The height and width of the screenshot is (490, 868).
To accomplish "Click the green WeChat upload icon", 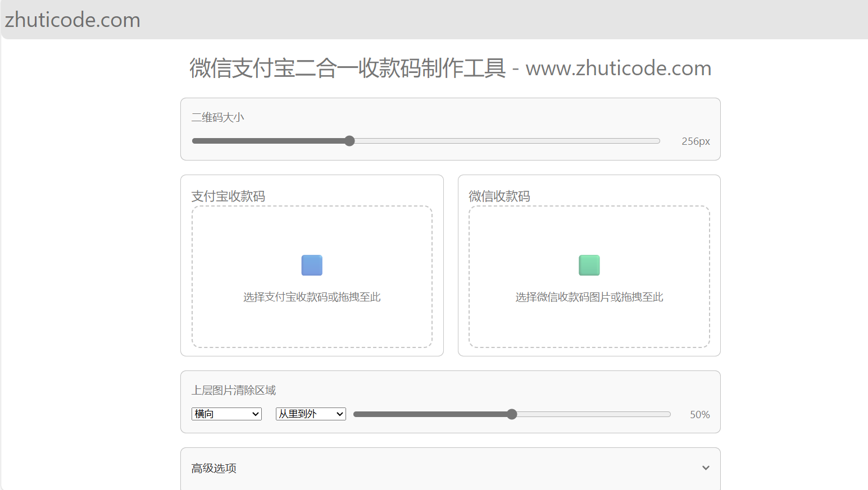I will pyautogui.click(x=589, y=265).
